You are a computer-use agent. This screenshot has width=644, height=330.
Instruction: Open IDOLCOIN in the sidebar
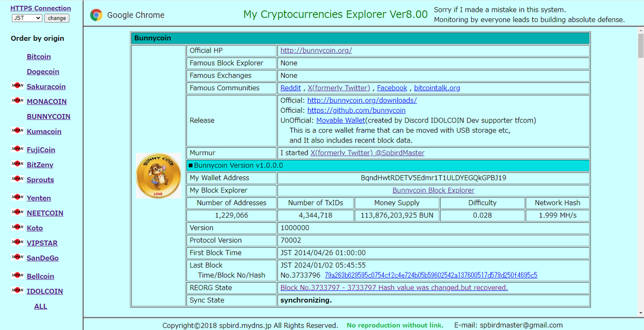(45, 292)
